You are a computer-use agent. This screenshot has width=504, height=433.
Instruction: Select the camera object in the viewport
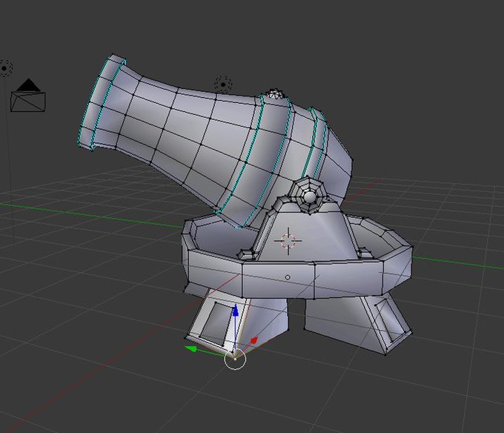pyautogui.click(x=28, y=96)
